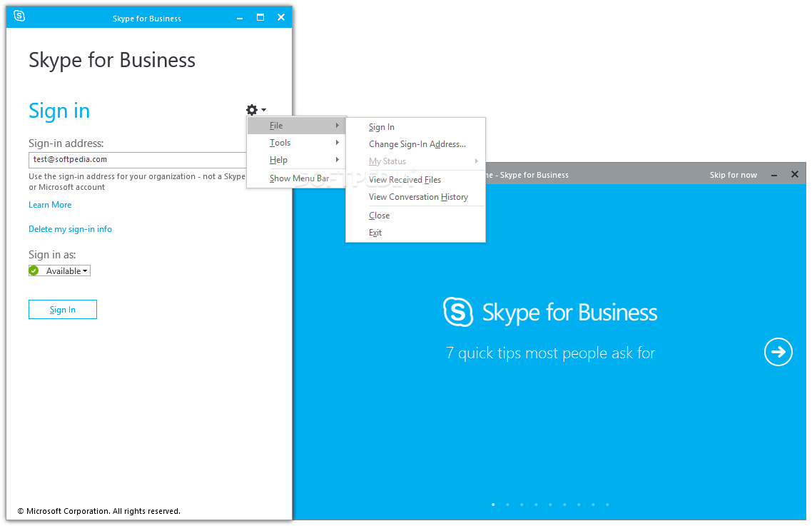Close the Skype sign-in window
Image resolution: width=812 pixels, height=526 pixels.
[281, 17]
